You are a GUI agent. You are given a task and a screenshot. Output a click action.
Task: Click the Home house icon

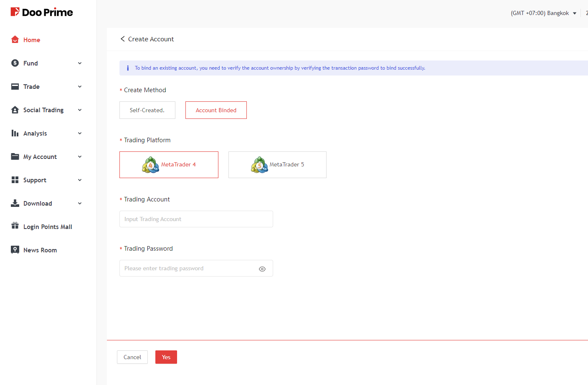(15, 40)
